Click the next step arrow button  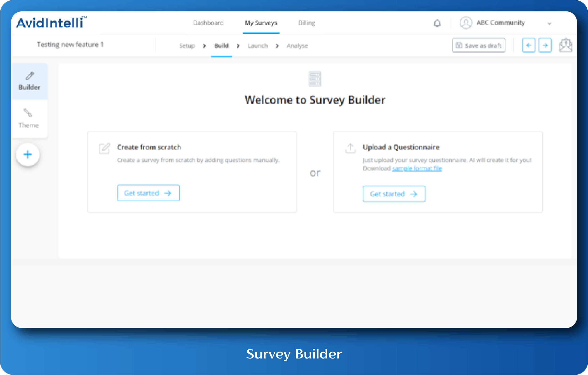(545, 45)
